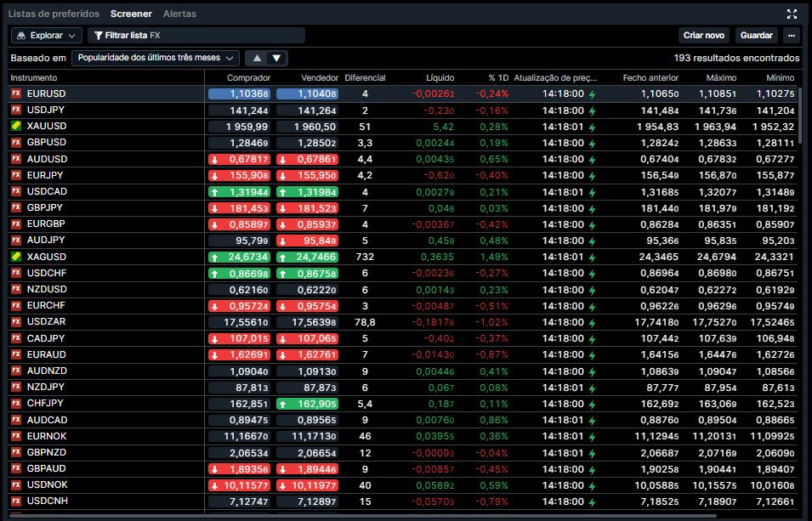
Task: Click the 193 resultados encontrados text
Action: [x=736, y=58]
